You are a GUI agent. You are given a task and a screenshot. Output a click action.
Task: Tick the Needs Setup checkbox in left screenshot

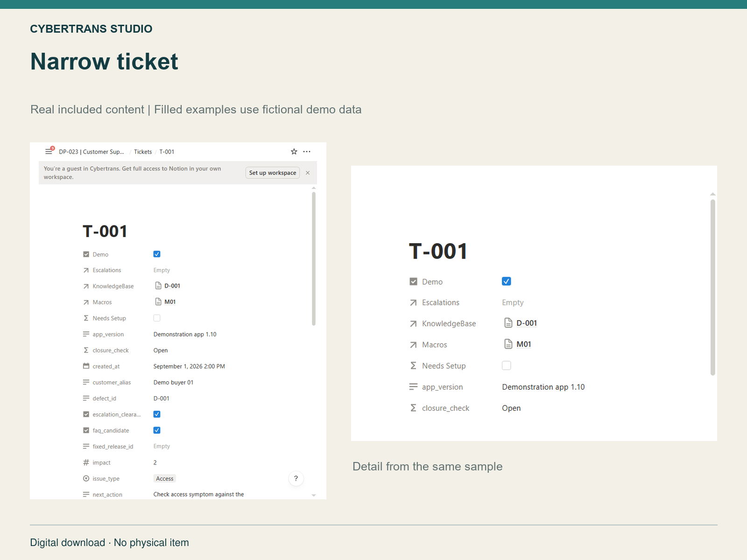(157, 318)
